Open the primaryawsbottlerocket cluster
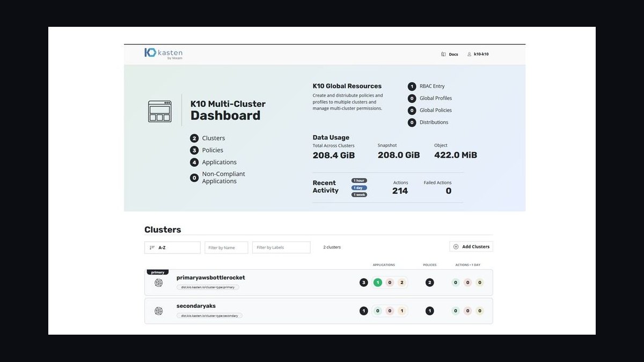 coord(211,277)
